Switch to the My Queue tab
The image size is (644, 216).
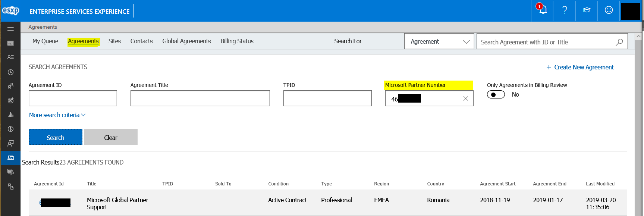(45, 41)
